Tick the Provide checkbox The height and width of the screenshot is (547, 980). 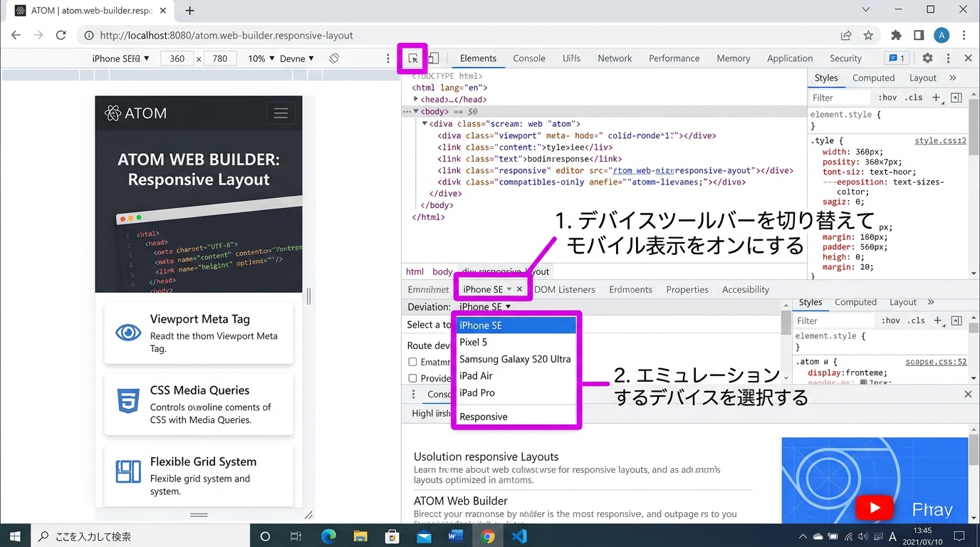coord(412,378)
